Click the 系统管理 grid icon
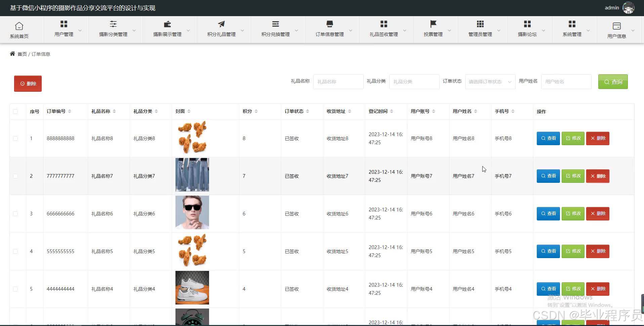644x326 pixels. point(572,24)
